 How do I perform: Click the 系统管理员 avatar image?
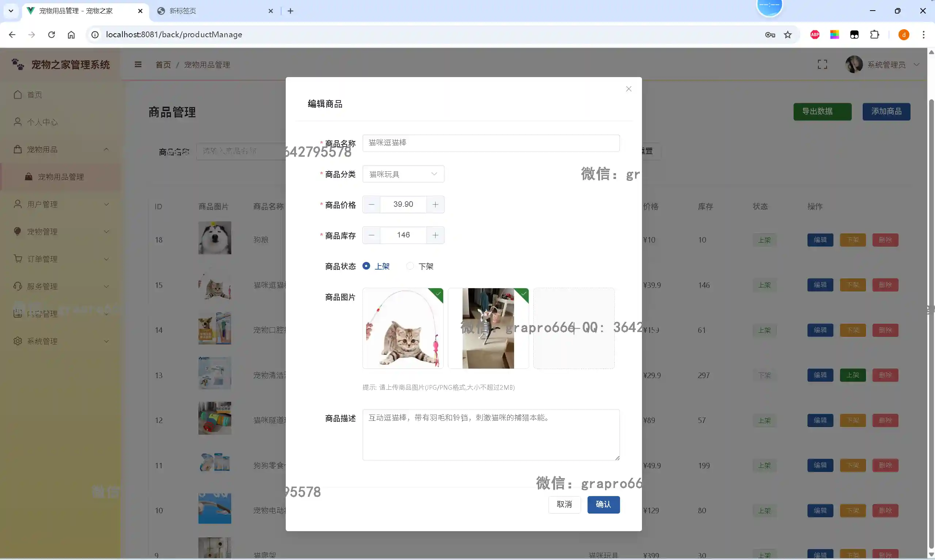coord(854,65)
